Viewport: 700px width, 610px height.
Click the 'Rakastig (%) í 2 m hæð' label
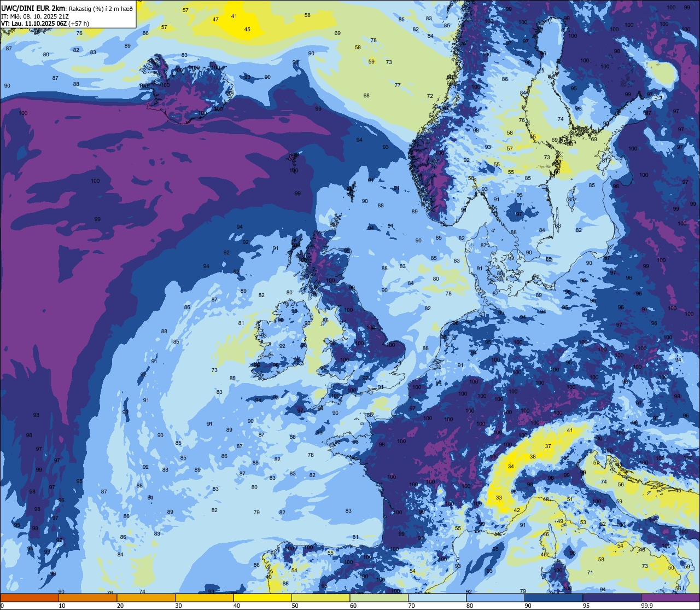click(100, 8)
